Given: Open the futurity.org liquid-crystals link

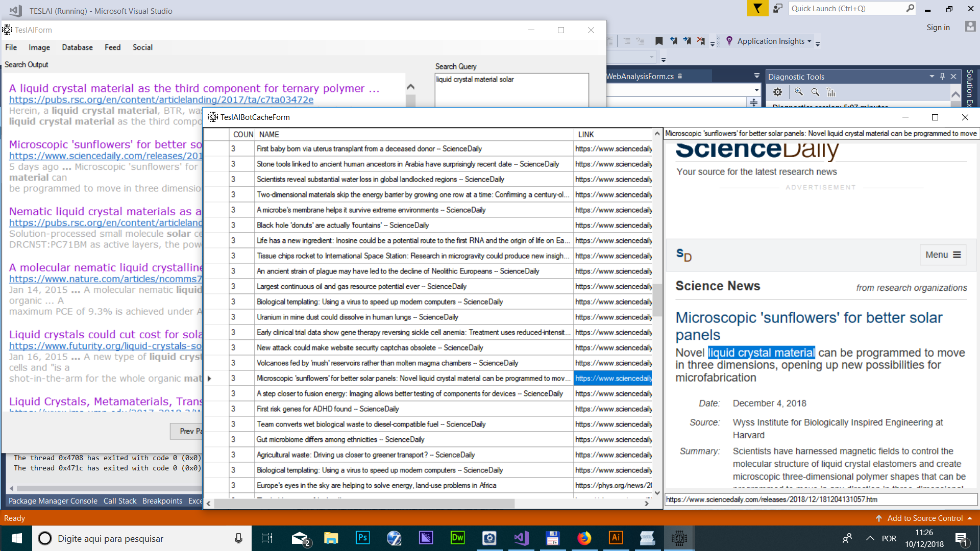Looking at the screenshot, I should [106, 346].
